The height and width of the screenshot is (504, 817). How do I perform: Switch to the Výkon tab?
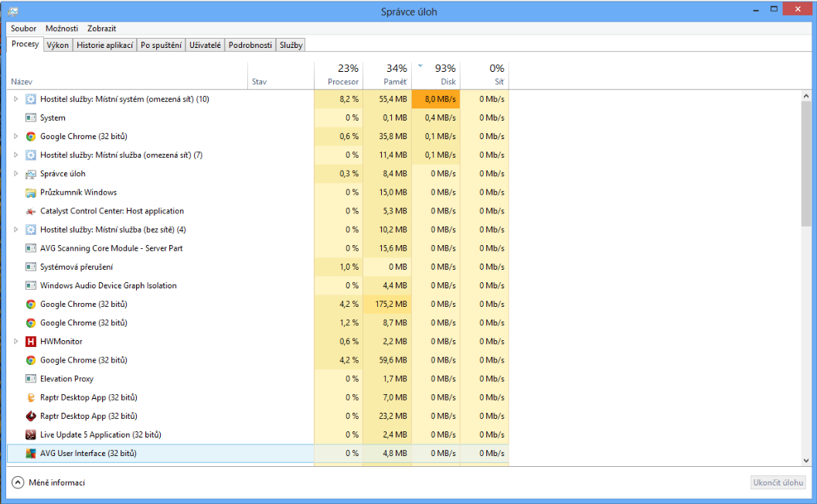click(x=58, y=46)
